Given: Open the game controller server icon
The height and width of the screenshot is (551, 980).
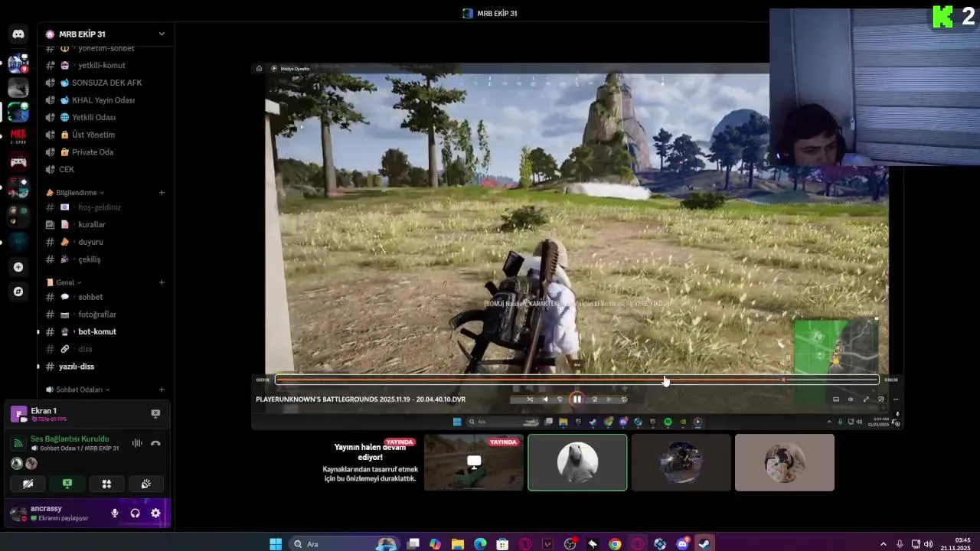Looking at the screenshot, I should coord(18,162).
